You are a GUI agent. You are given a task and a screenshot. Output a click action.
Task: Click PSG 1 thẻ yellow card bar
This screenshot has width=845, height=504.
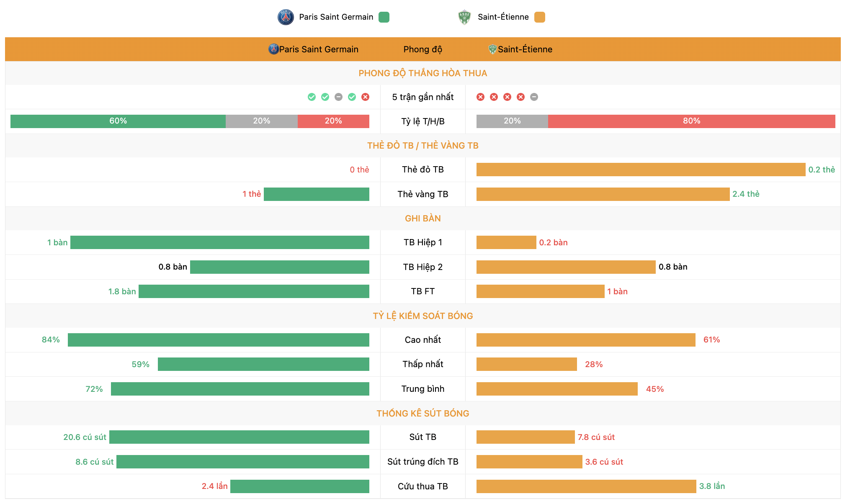pos(317,194)
